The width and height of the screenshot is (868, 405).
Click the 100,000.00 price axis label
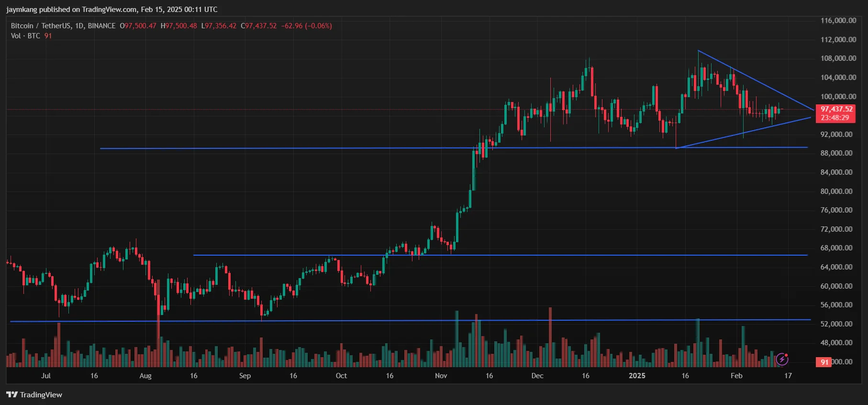pyautogui.click(x=838, y=96)
